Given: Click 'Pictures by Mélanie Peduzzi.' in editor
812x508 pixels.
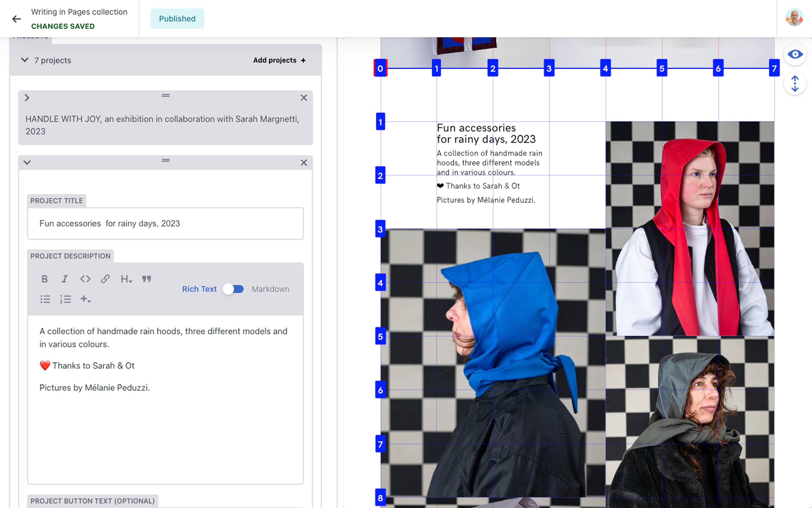Looking at the screenshot, I should pos(95,388).
